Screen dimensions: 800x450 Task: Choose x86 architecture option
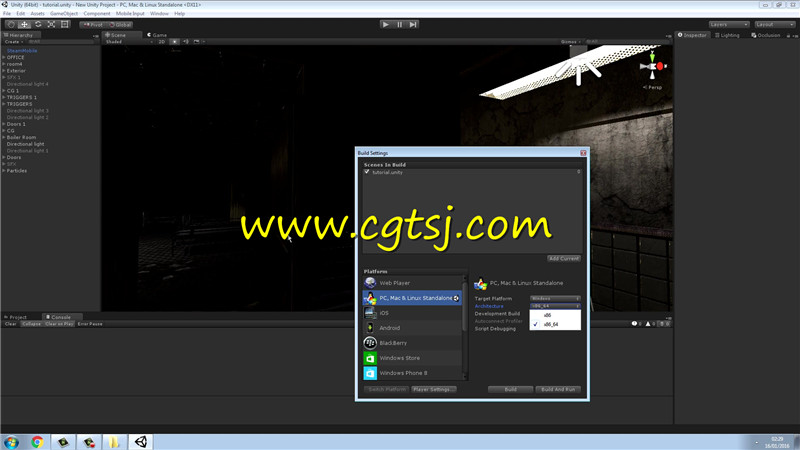click(x=555, y=315)
